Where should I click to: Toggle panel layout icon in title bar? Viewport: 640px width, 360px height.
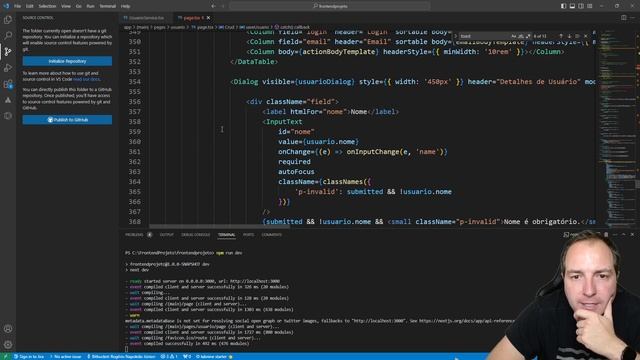[x=572, y=6]
